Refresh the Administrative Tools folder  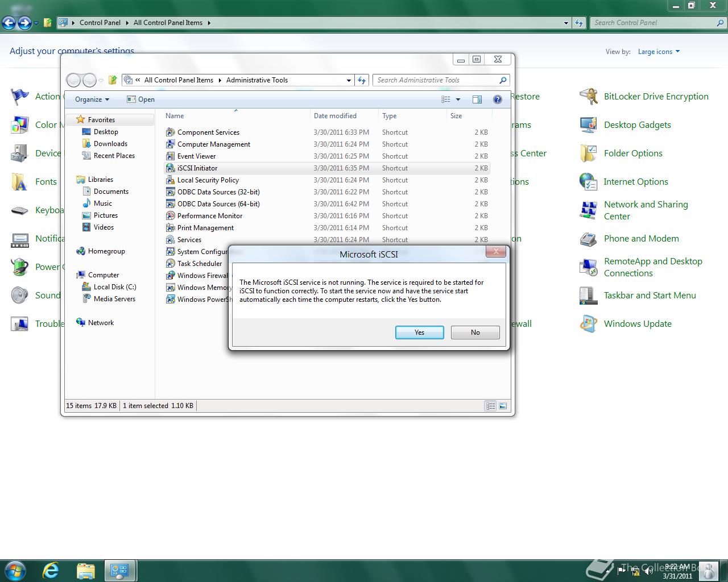[x=362, y=80]
